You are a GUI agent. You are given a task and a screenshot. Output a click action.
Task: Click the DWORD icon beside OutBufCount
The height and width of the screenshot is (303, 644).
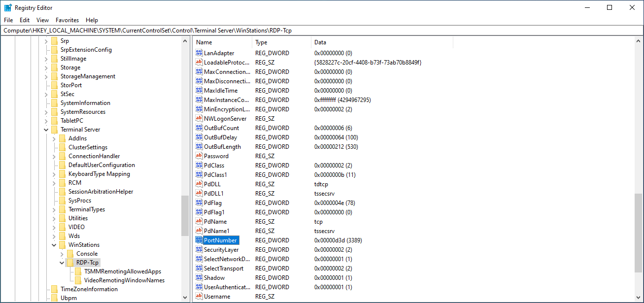coord(199,128)
